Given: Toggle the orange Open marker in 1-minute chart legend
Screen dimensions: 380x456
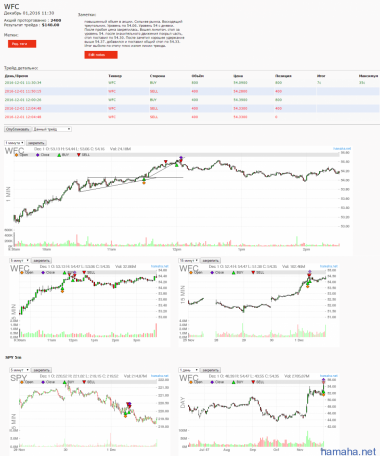Looking at the screenshot, I should [x=21, y=155].
